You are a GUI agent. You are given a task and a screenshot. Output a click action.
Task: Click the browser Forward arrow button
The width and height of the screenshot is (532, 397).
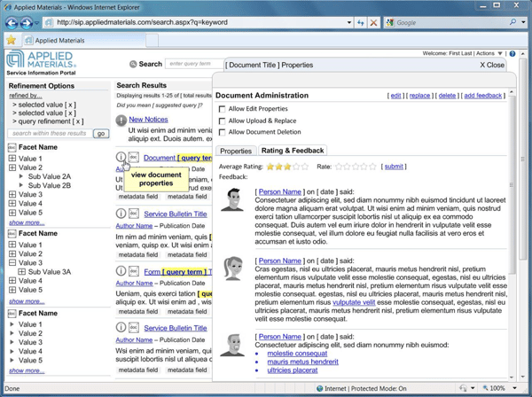(26, 23)
